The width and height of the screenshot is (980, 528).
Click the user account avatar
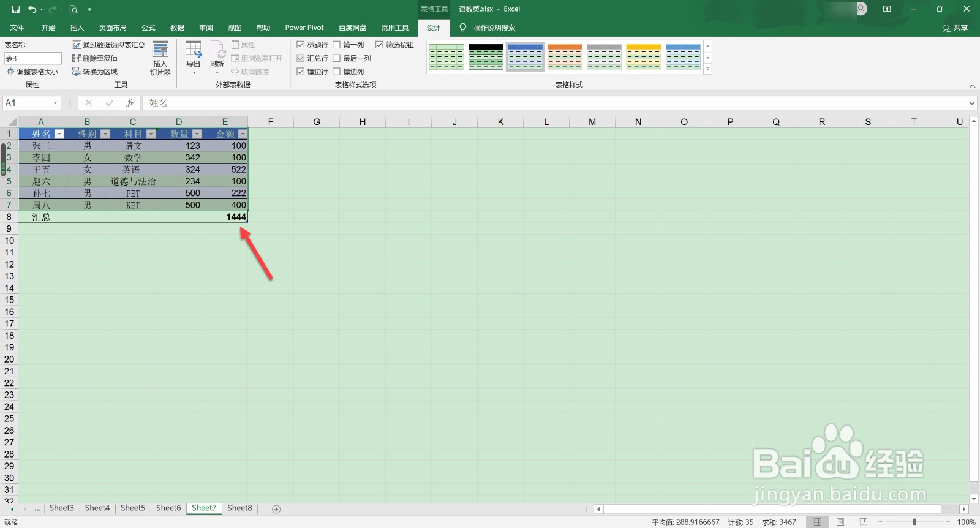[x=861, y=9]
